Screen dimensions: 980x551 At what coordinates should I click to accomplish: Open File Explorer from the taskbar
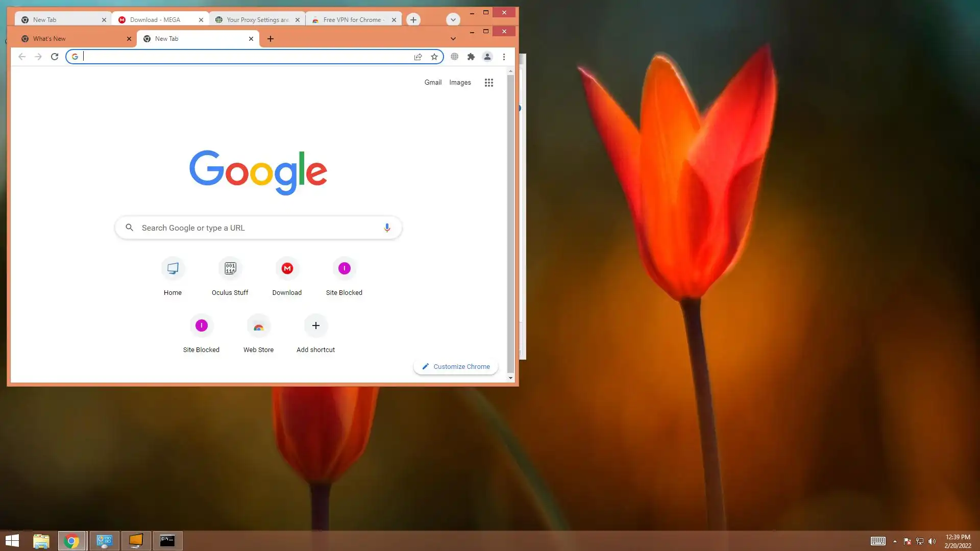pyautogui.click(x=41, y=541)
